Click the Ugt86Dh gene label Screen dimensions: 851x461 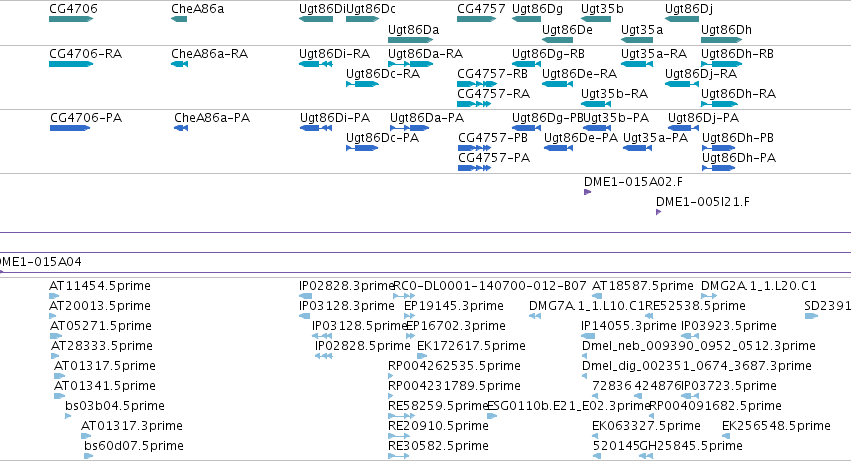pos(726,29)
